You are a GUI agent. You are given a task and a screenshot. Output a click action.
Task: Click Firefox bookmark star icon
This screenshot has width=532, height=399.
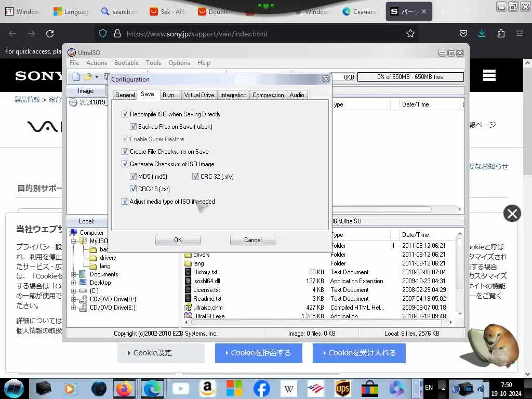point(410,34)
